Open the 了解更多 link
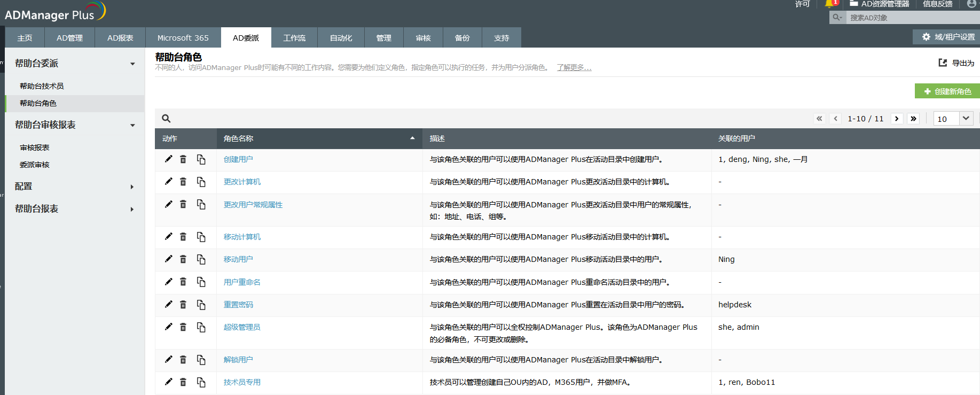 (574, 68)
